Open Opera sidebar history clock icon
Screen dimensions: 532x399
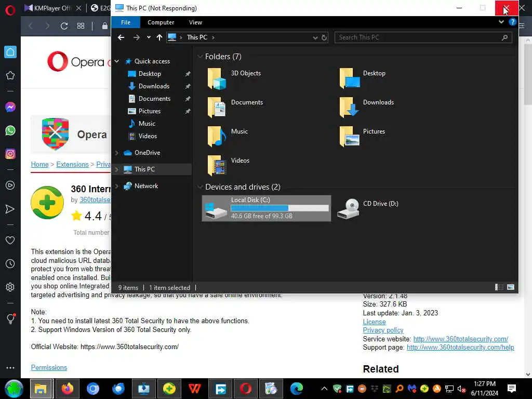pyautogui.click(x=10, y=263)
